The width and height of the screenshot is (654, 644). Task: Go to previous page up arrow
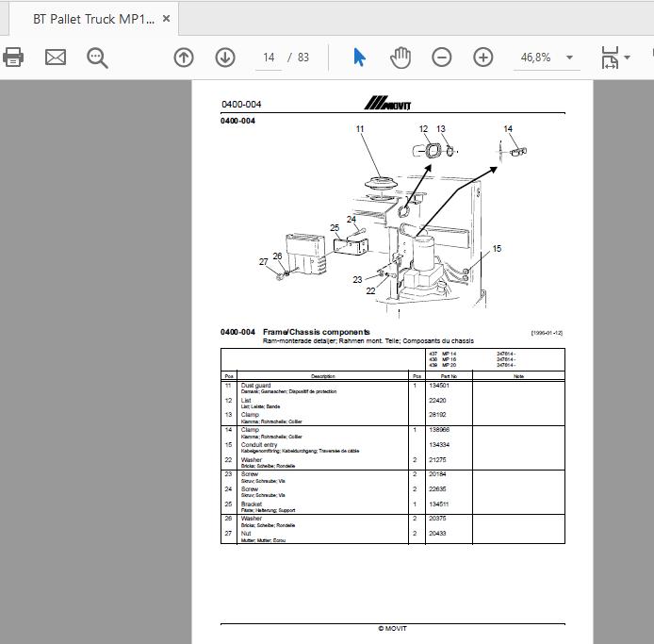pyautogui.click(x=184, y=58)
